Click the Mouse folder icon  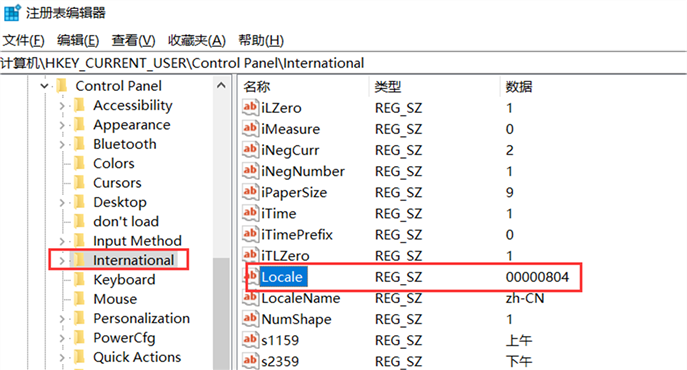pyautogui.click(x=80, y=299)
